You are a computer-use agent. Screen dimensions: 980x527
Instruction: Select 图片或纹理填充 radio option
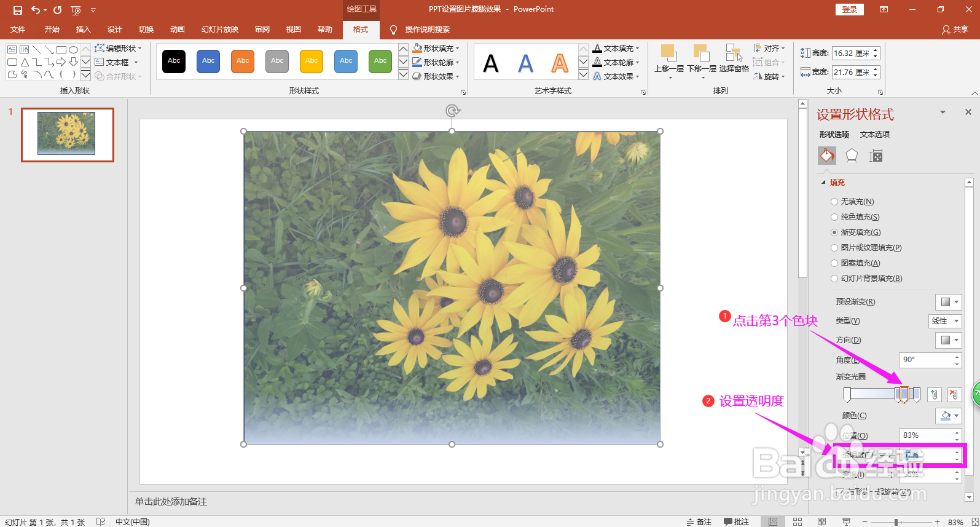click(x=866, y=248)
